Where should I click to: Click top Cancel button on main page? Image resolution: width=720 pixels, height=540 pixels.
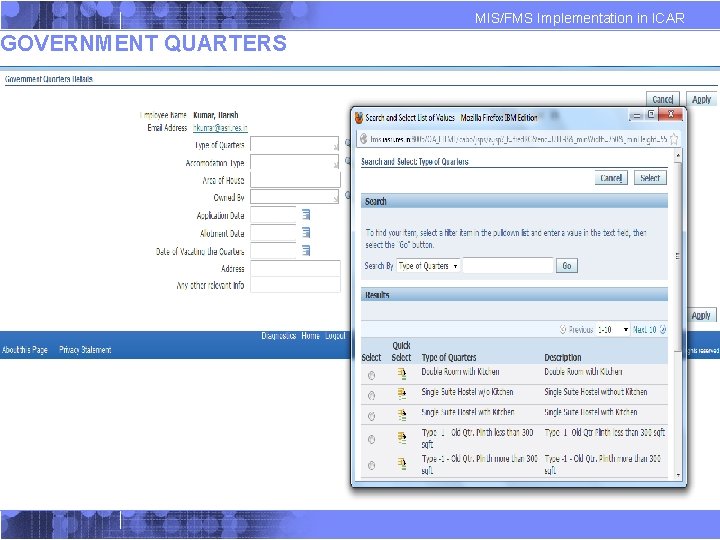click(x=663, y=99)
